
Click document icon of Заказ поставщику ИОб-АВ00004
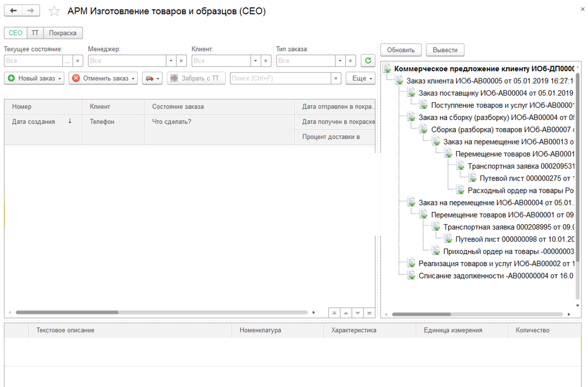[412, 93]
